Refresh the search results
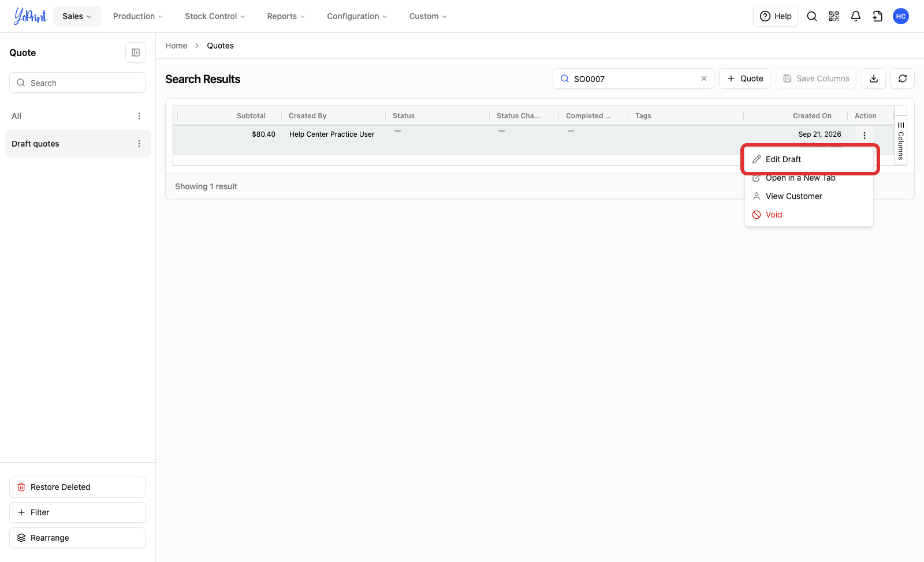 point(903,78)
